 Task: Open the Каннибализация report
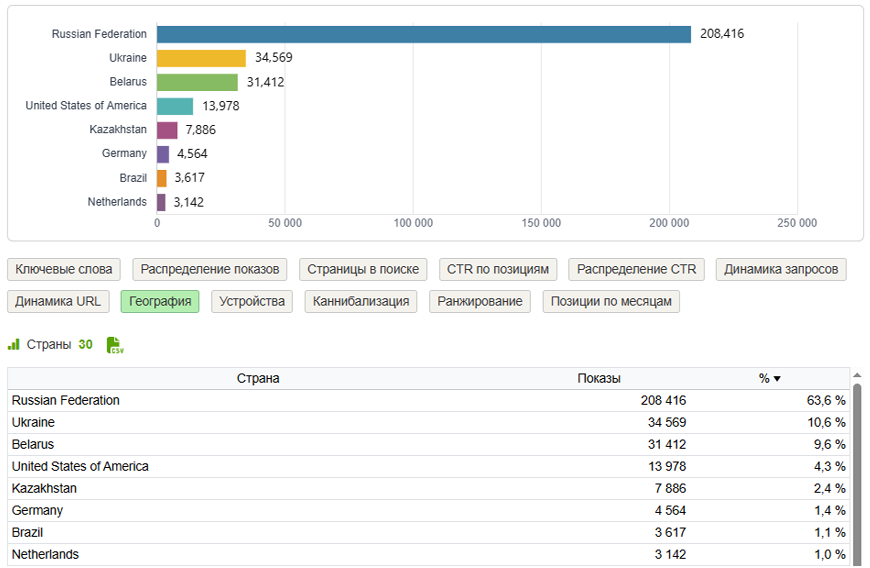pyautogui.click(x=361, y=301)
